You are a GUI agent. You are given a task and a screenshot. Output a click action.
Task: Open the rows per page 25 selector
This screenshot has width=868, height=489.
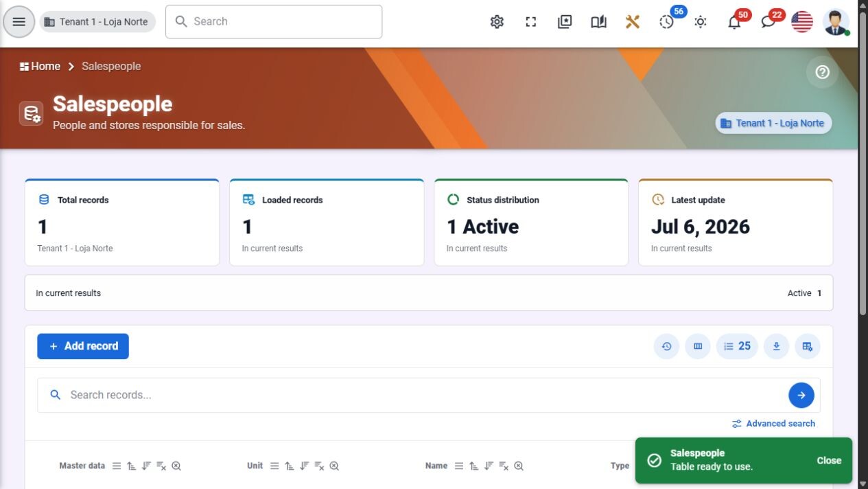[x=737, y=346]
